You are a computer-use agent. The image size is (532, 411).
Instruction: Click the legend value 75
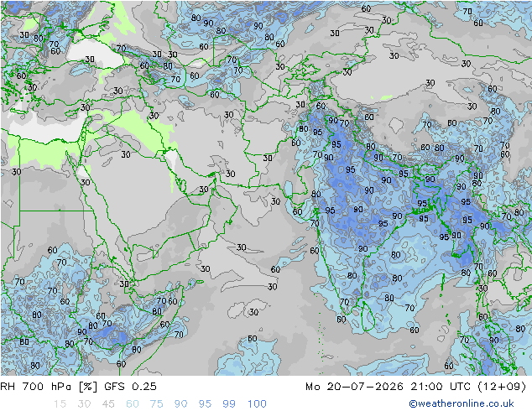(x=156, y=404)
